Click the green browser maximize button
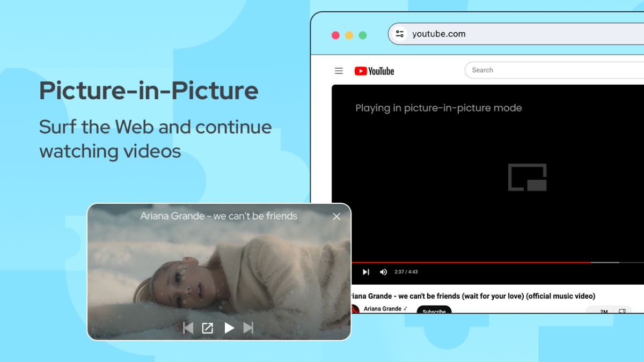 pyautogui.click(x=363, y=35)
